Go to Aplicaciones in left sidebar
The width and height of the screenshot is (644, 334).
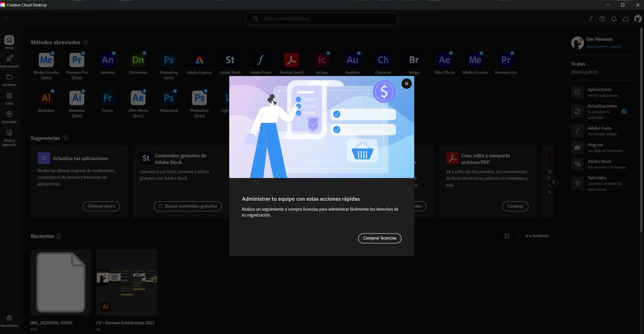click(x=9, y=62)
